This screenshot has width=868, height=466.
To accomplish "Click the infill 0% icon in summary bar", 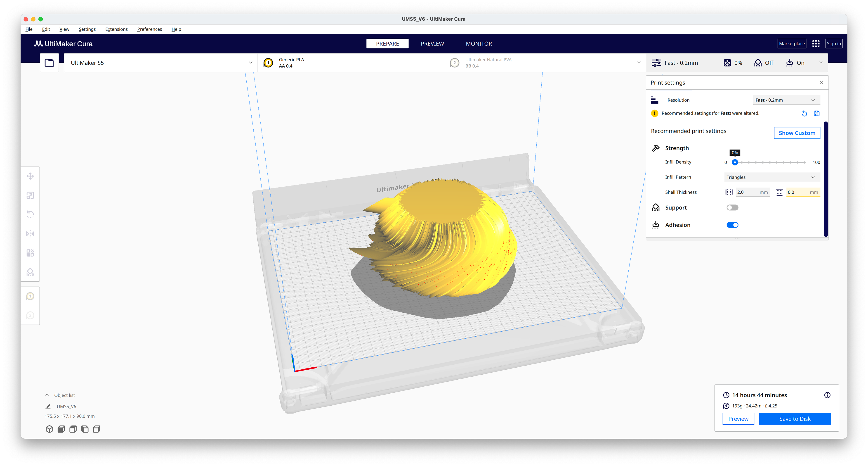I will click(x=727, y=63).
